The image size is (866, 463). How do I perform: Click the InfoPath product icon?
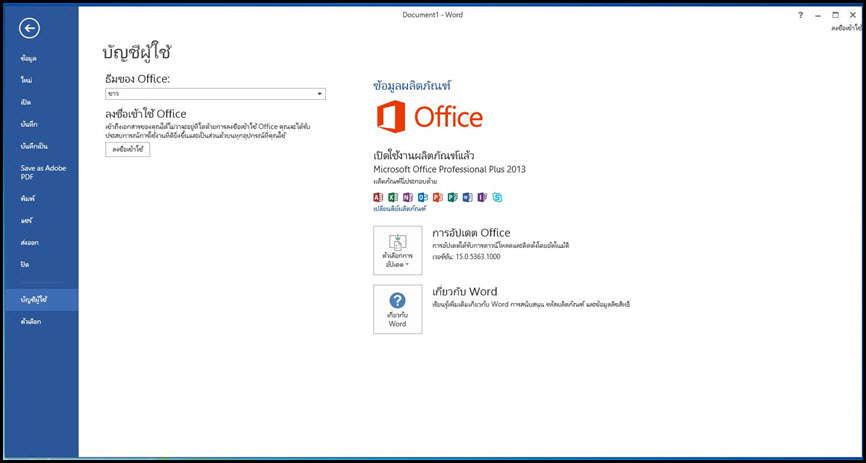482,197
